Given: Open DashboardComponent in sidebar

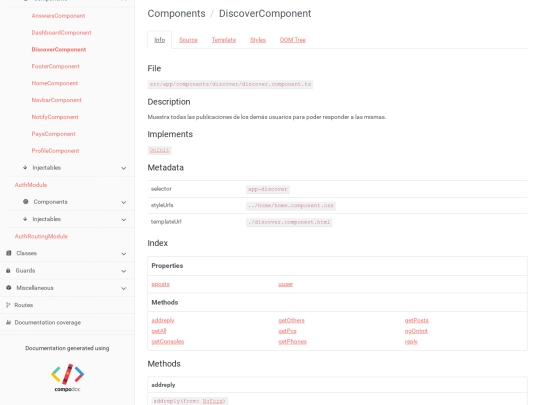Looking at the screenshot, I should coord(61,33).
